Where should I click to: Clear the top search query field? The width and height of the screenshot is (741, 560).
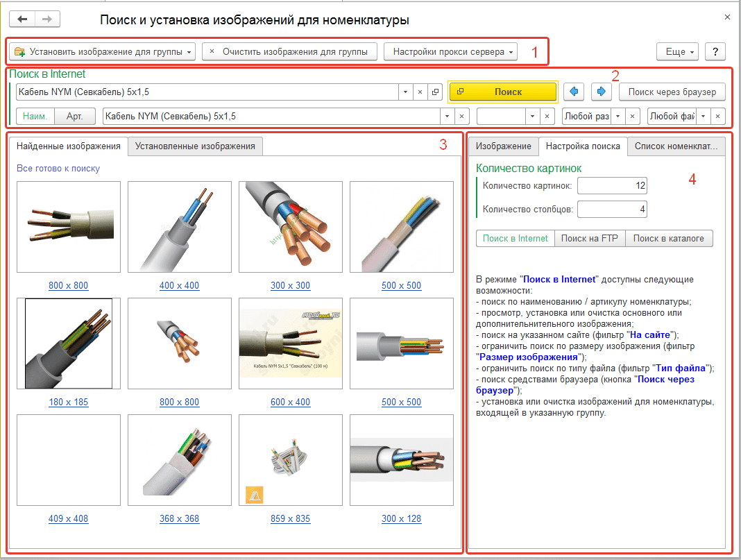click(x=420, y=92)
